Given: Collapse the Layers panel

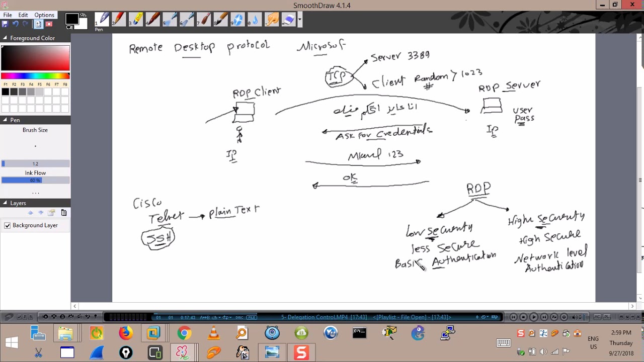Looking at the screenshot, I should point(5,203).
